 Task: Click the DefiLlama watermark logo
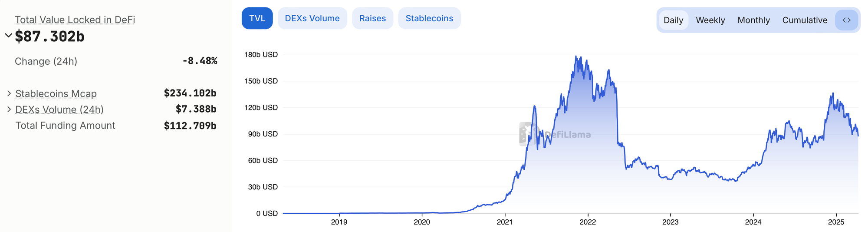(x=555, y=134)
